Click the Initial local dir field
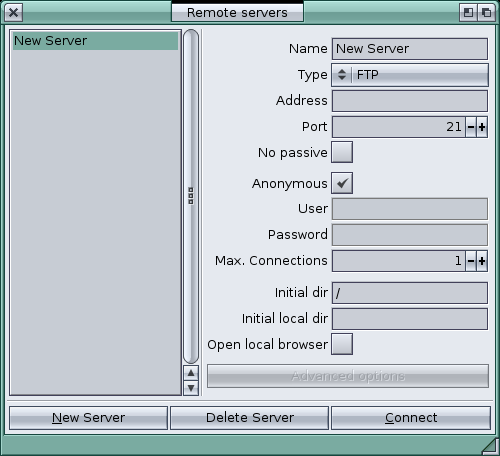Screen dimensions: 500x456 [410, 319]
